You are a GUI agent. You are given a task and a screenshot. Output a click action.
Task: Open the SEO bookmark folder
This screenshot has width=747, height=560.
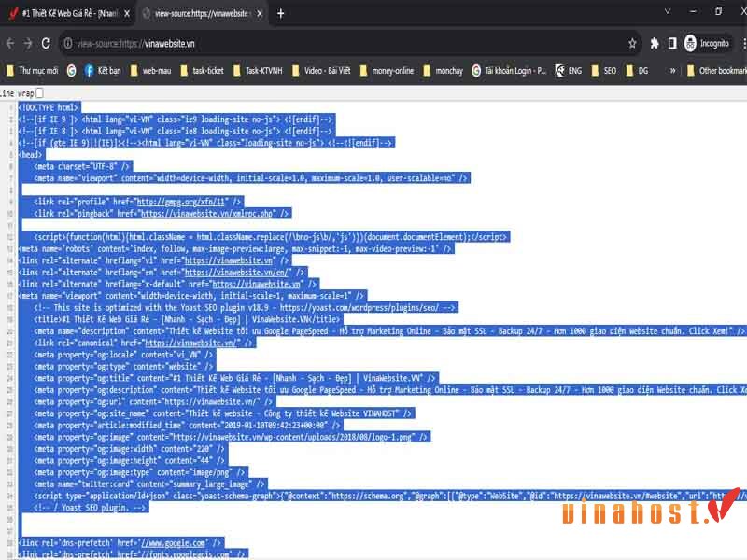click(x=603, y=71)
